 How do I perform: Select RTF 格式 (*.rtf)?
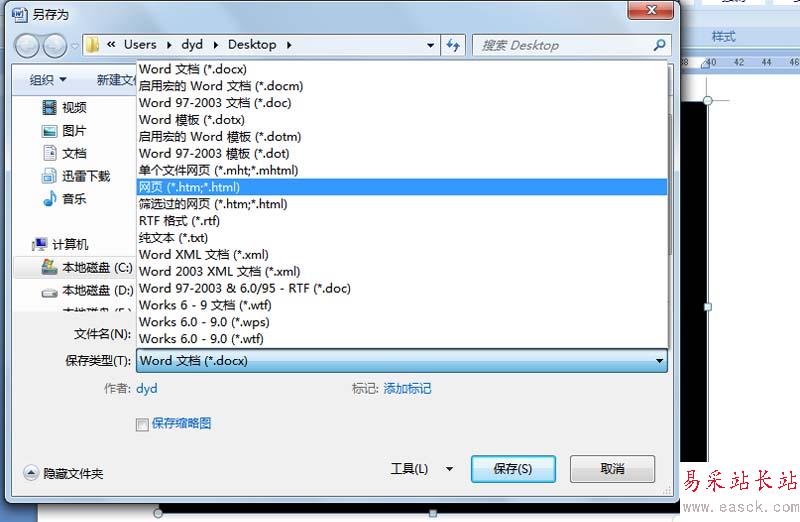(402, 220)
